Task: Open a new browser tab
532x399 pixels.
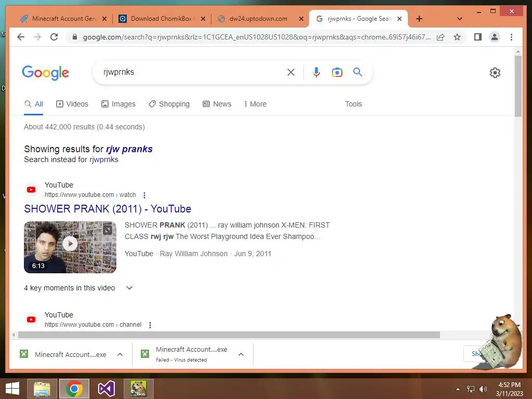Action: pyautogui.click(x=419, y=19)
